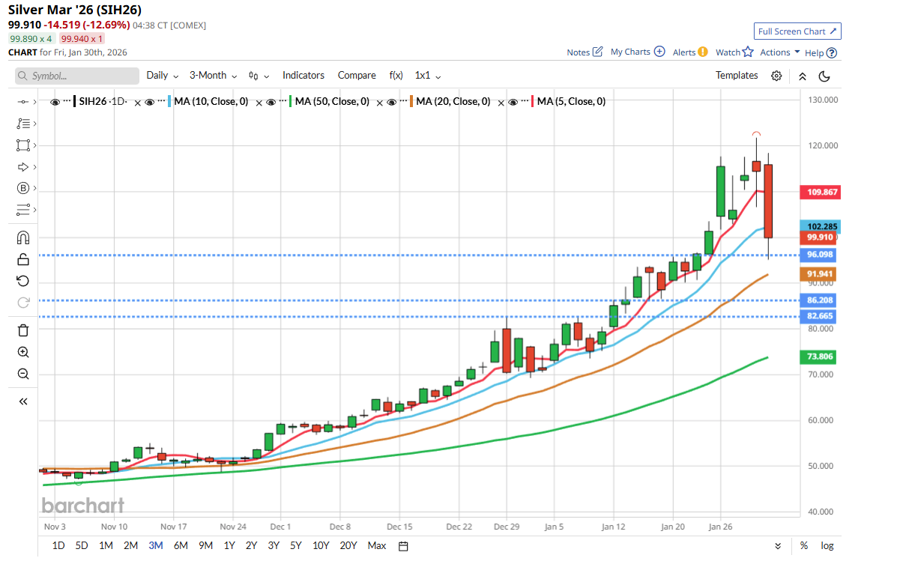
Task: Switch to dark mode with moon icon
Action: tap(824, 76)
